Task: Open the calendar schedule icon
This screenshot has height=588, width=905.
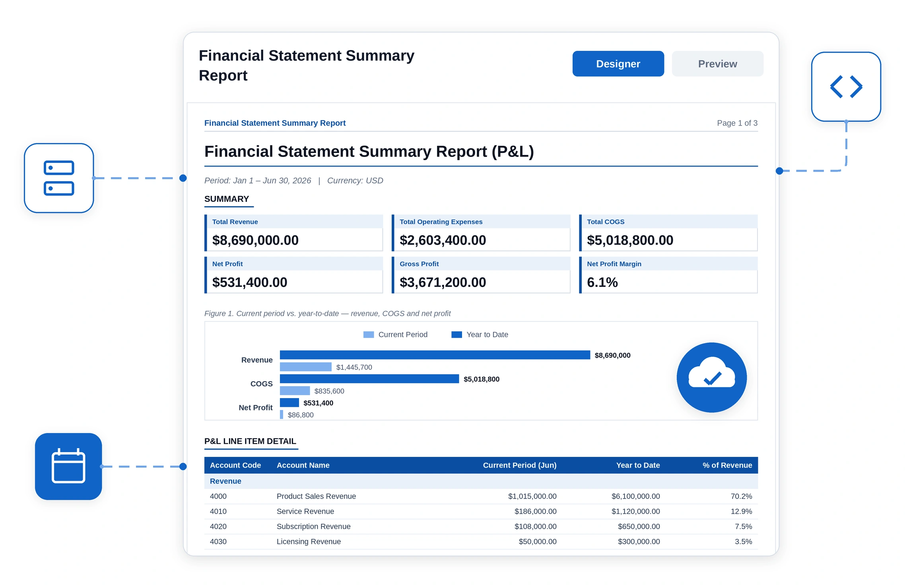Action: pos(68,466)
